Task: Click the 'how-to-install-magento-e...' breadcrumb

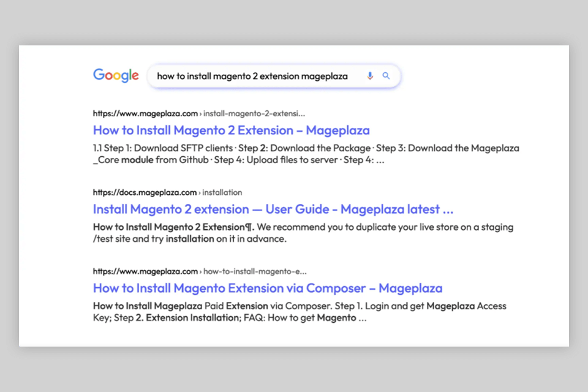Action: (x=255, y=271)
